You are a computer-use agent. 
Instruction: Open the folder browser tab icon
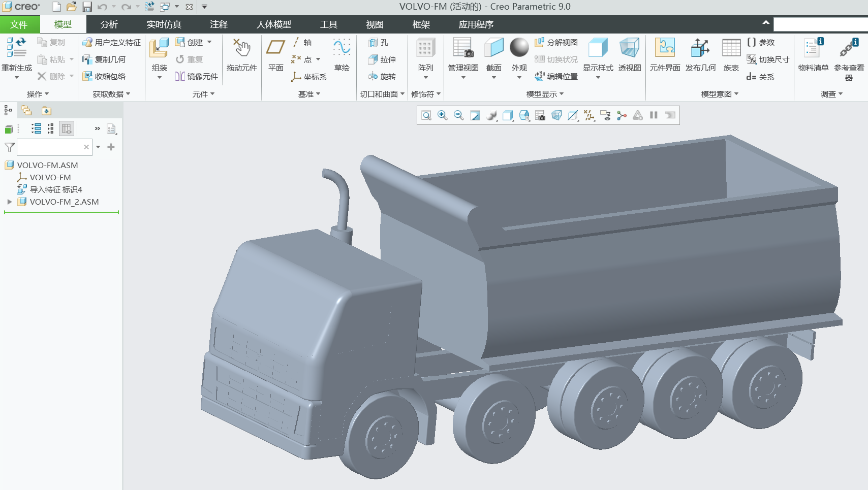(x=26, y=111)
